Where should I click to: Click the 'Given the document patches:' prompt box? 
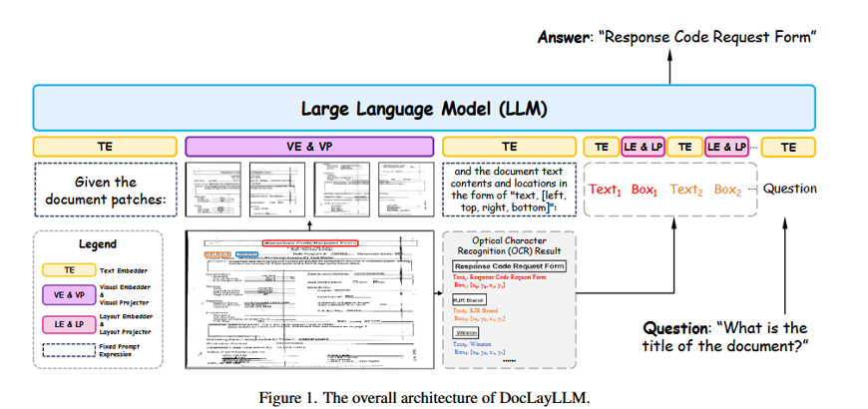tap(105, 190)
